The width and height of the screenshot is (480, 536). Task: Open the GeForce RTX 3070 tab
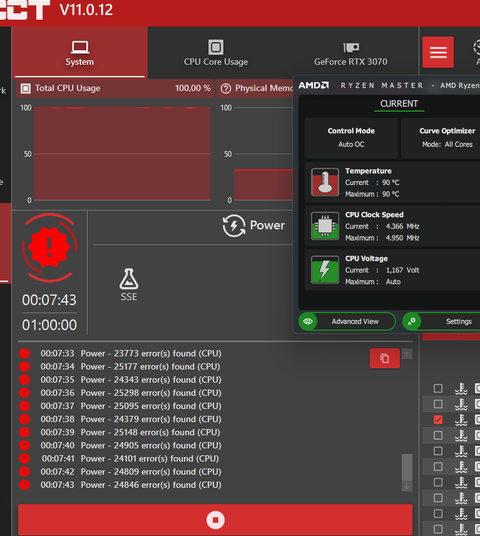coord(351,53)
